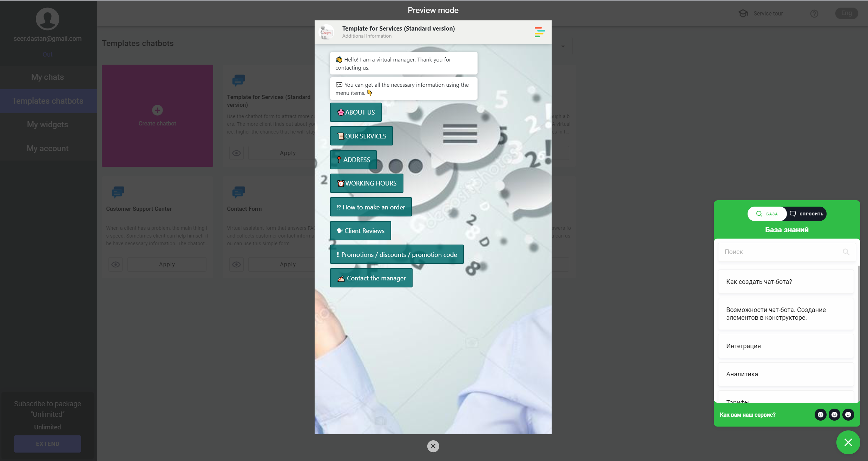Apply the Customer Support Center template
868x461 pixels.
tap(167, 264)
